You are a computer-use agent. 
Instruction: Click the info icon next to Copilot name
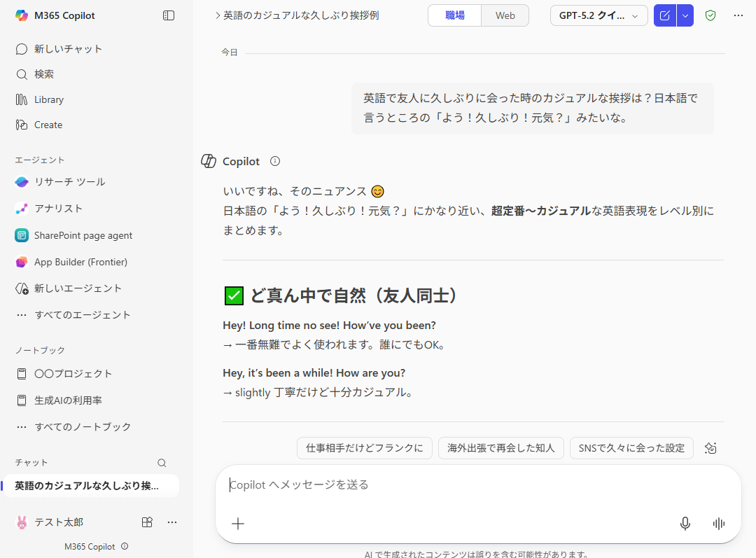(275, 161)
